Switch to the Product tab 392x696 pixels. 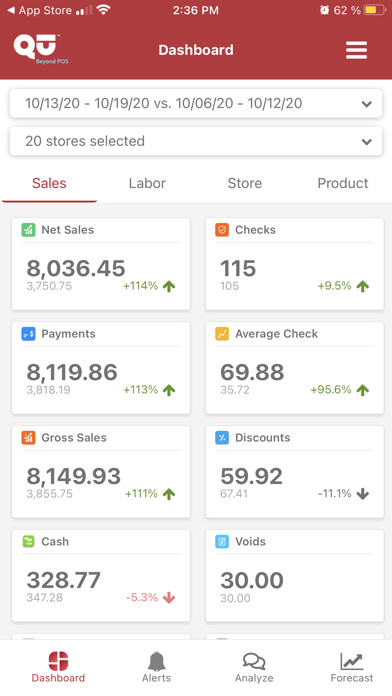tap(343, 183)
